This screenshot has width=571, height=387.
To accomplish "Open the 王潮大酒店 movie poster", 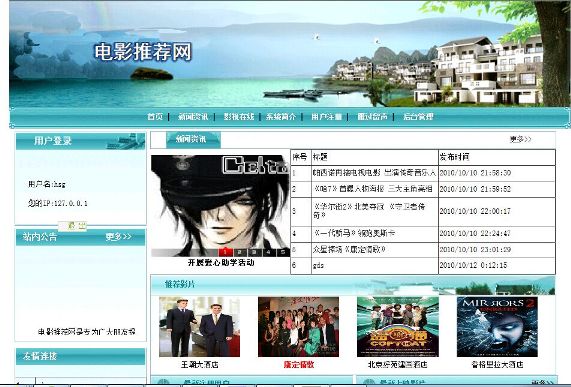I will (x=200, y=327).
